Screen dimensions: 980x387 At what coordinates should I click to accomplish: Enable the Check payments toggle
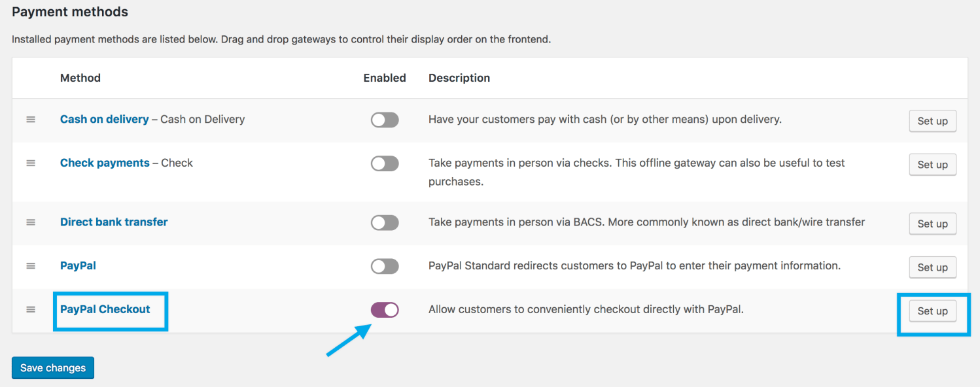point(385,163)
